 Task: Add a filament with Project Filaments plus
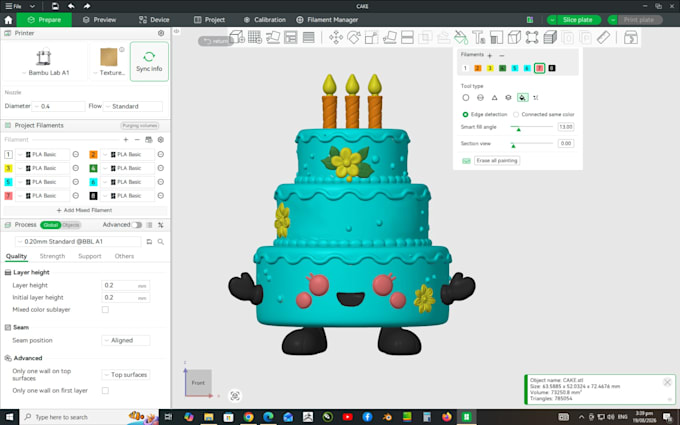pyautogui.click(x=126, y=140)
